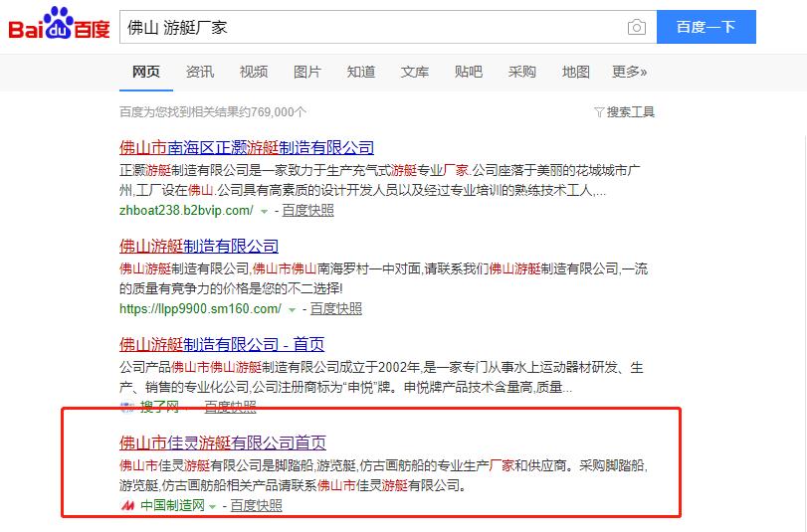Open 百度快照 for the 搜了网 result
The height and width of the screenshot is (532, 807).
(230, 408)
